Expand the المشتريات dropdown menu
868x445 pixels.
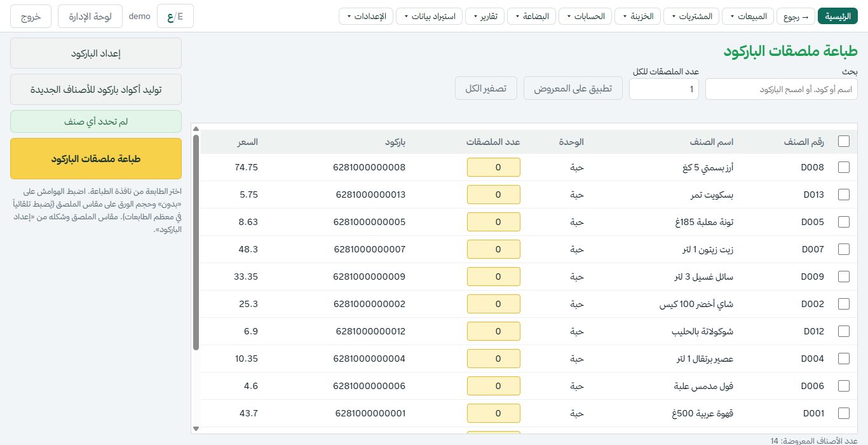tap(691, 17)
